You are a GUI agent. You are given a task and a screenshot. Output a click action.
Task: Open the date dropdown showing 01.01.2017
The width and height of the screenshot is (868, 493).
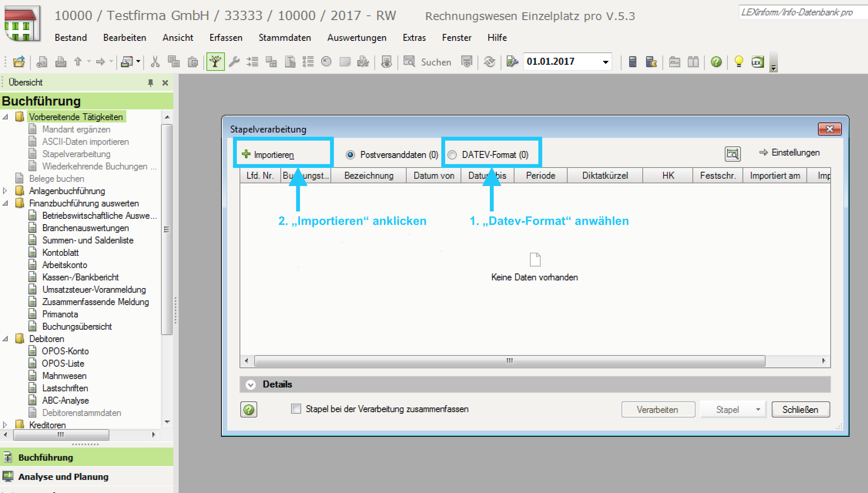pos(606,62)
